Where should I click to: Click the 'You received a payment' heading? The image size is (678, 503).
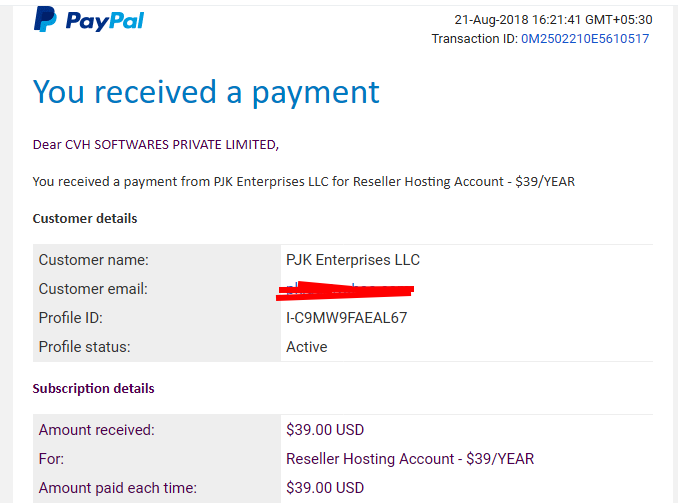pyautogui.click(x=206, y=92)
